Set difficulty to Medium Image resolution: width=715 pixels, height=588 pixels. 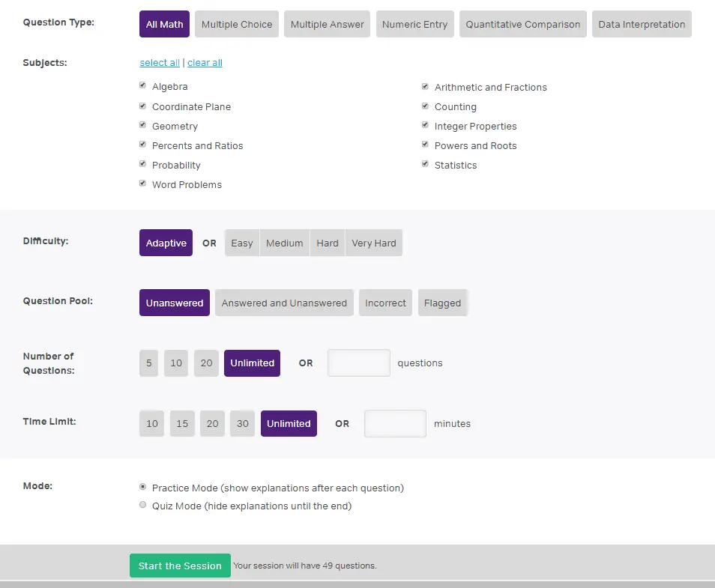[285, 243]
